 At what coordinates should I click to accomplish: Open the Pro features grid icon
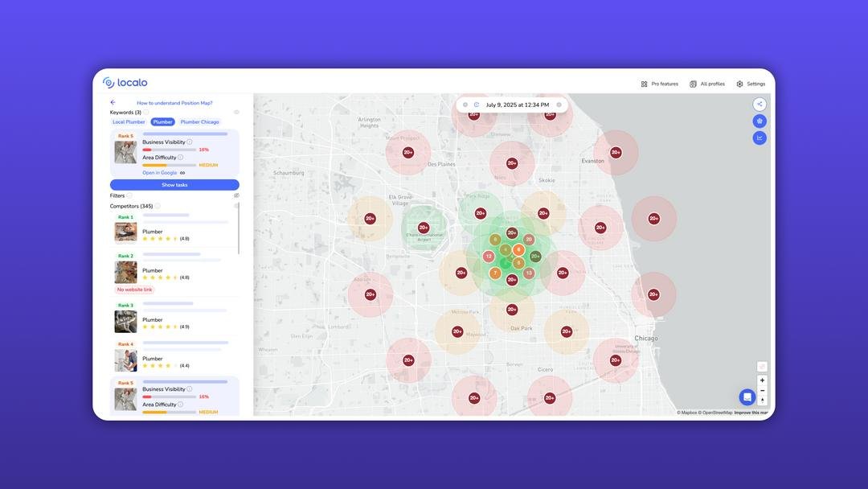click(644, 84)
